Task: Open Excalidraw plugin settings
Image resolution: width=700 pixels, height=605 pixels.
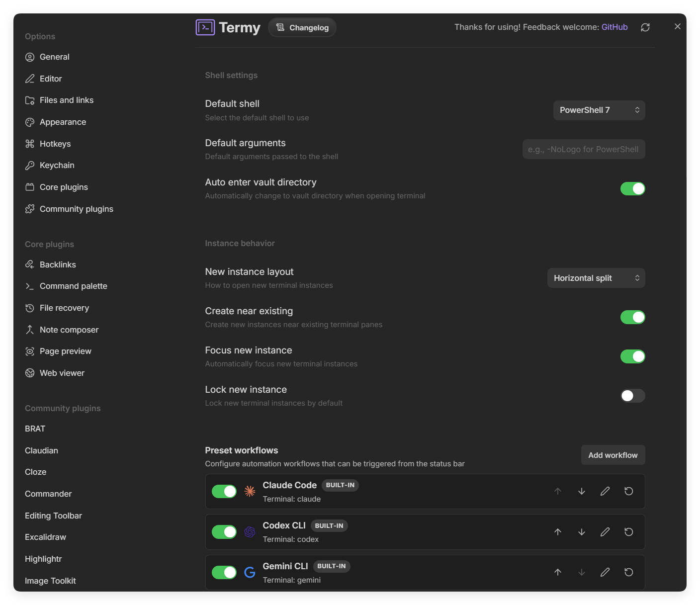Action: (x=45, y=537)
